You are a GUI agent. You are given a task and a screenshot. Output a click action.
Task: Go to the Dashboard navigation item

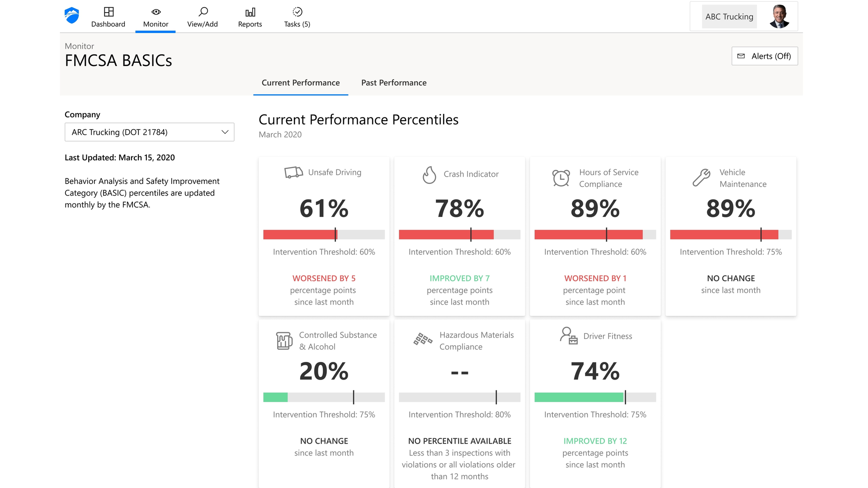pyautogui.click(x=108, y=17)
